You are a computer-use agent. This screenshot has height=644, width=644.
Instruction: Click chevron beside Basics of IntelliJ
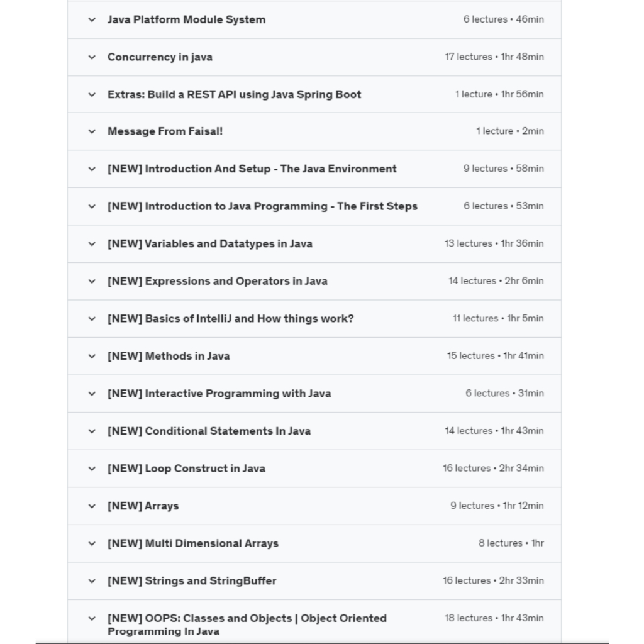click(x=92, y=319)
